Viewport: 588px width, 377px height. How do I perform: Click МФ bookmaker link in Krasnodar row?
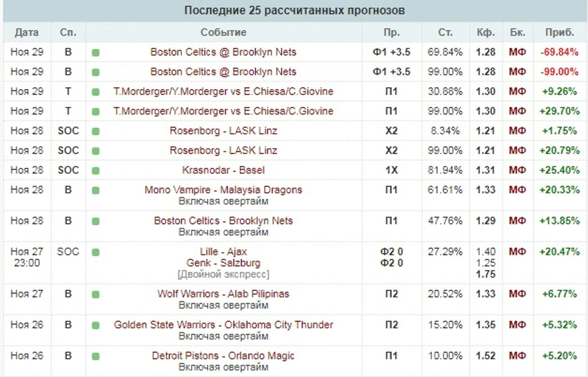pyautogui.click(x=518, y=170)
